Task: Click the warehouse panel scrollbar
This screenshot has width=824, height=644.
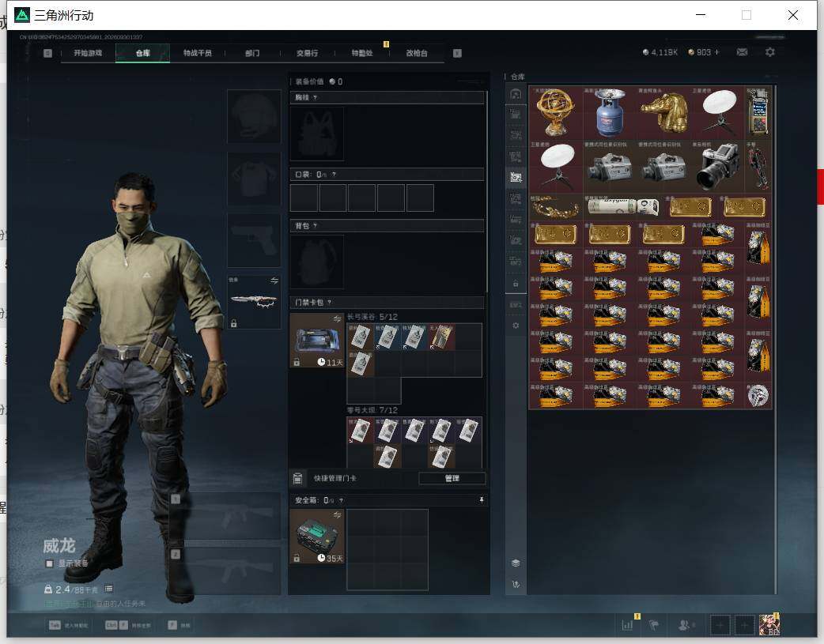Action: pos(775,341)
